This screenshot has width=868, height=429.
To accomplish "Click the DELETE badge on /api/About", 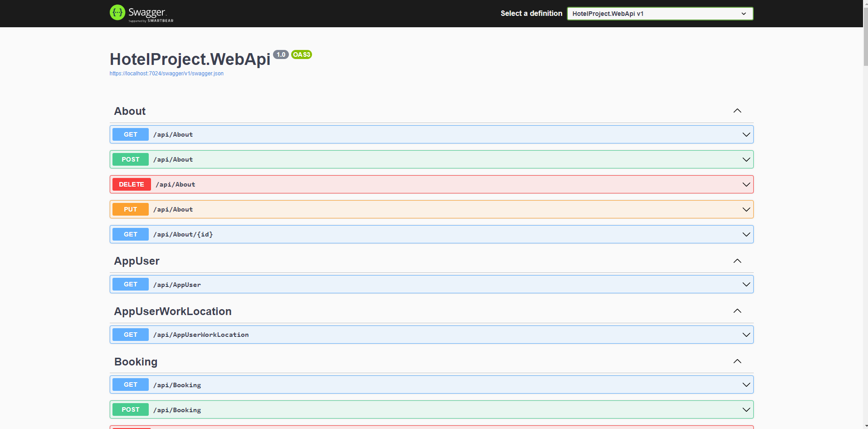I will point(131,184).
